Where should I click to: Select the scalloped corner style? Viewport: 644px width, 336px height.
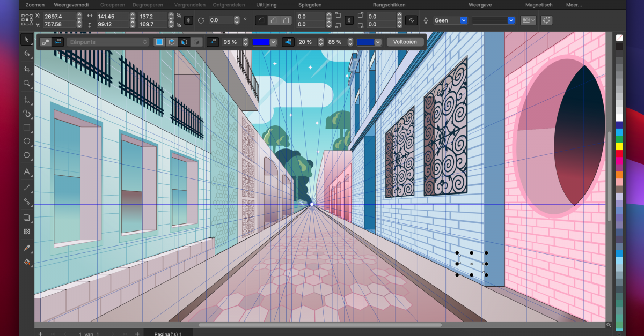coord(274,20)
